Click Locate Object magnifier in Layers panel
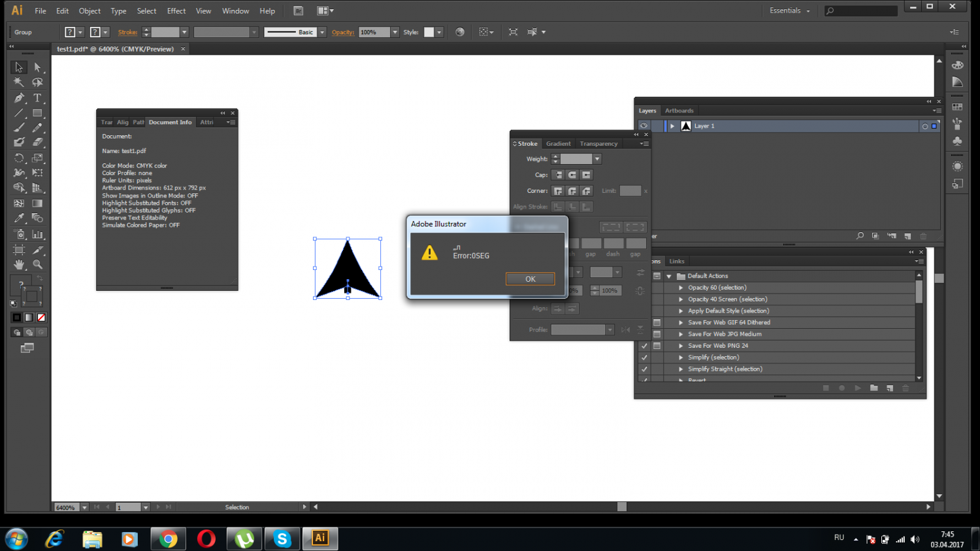Screen dimensions: 980x551 [x=860, y=236]
